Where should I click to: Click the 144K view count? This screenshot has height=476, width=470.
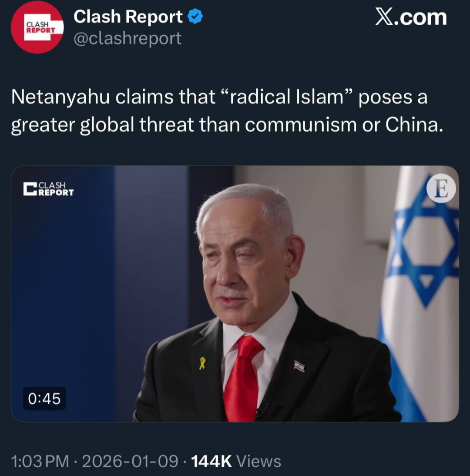point(211,461)
